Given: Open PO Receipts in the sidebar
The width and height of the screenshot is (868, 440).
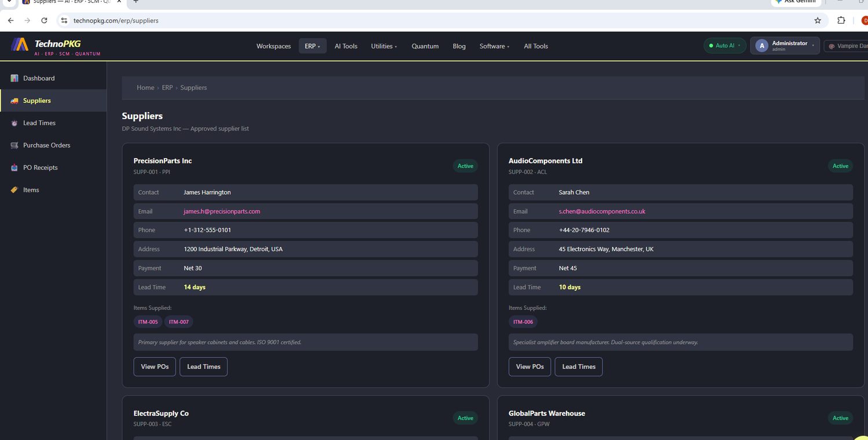Looking at the screenshot, I should tap(53, 168).
